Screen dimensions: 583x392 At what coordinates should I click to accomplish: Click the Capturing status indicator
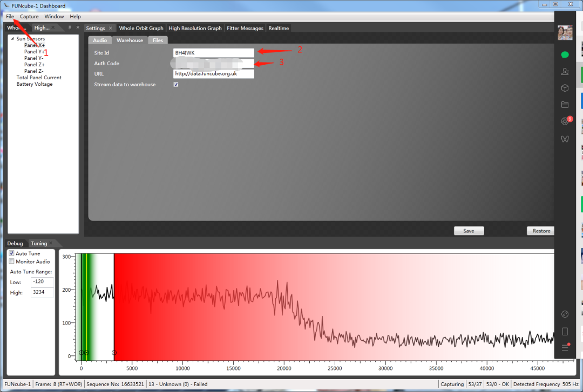click(x=452, y=384)
